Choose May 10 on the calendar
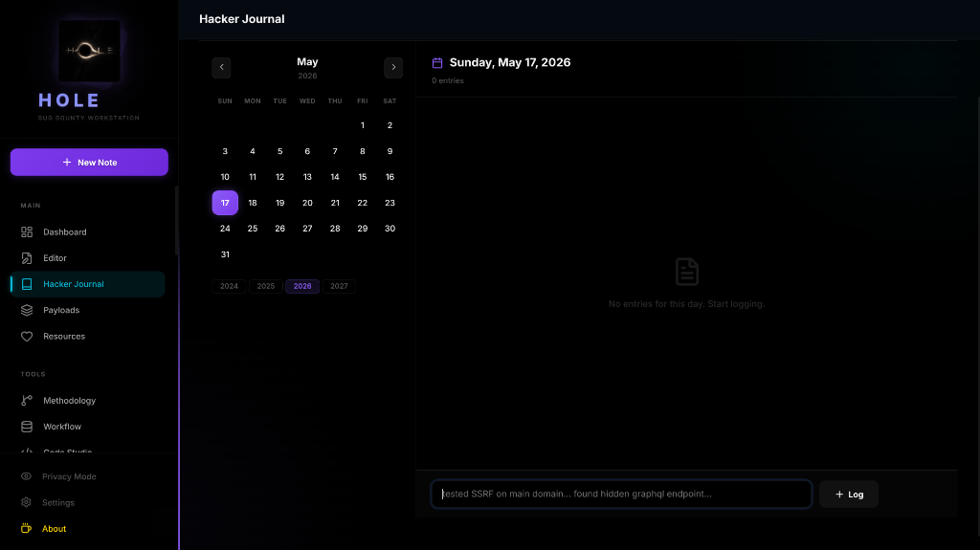The image size is (980, 550). (225, 177)
